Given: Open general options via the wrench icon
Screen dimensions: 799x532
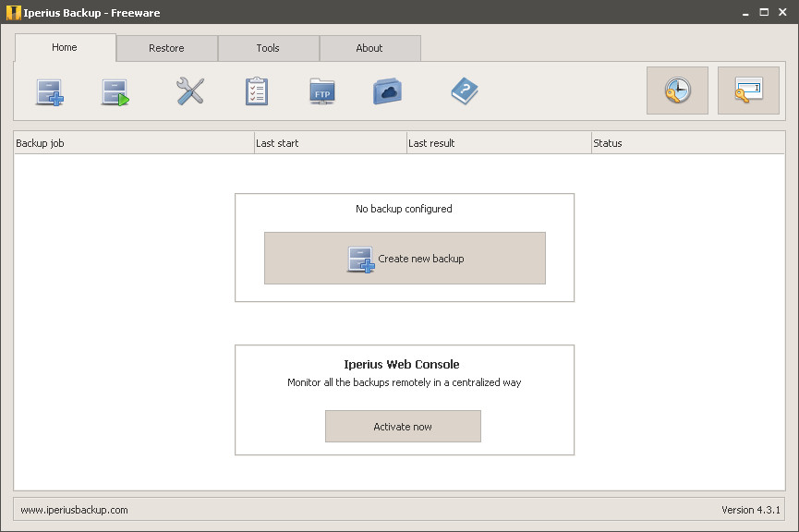Looking at the screenshot, I should 188,91.
